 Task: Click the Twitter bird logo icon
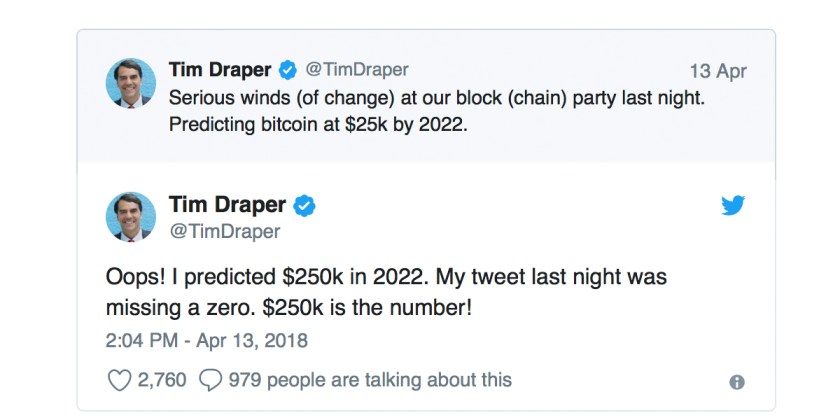pyautogui.click(x=733, y=206)
